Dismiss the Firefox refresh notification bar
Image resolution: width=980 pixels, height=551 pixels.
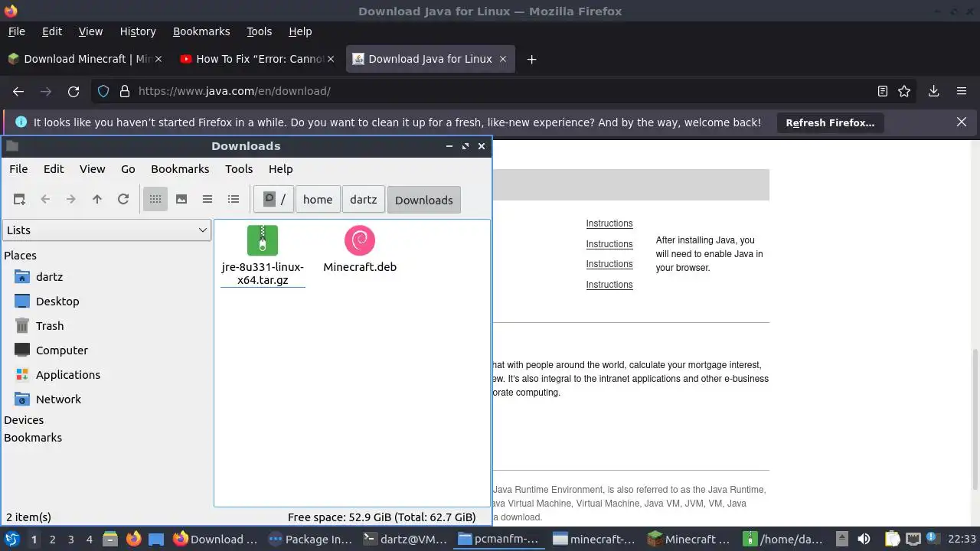(x=962, y=122)
